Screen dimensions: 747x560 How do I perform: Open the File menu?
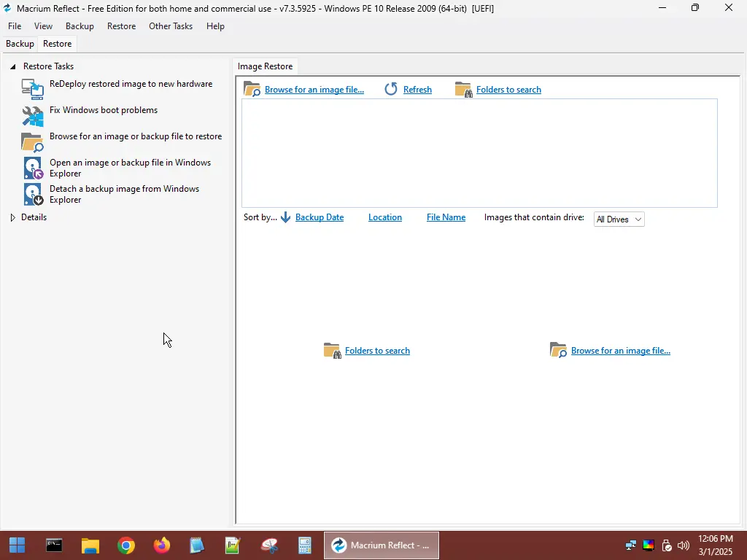pos(15,26)
